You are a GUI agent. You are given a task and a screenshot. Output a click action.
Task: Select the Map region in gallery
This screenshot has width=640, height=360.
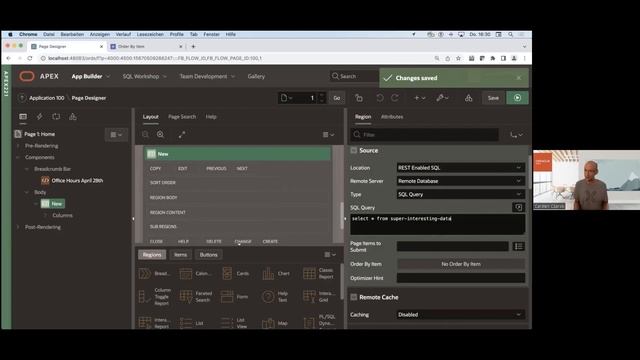click(x=276, y=323)
